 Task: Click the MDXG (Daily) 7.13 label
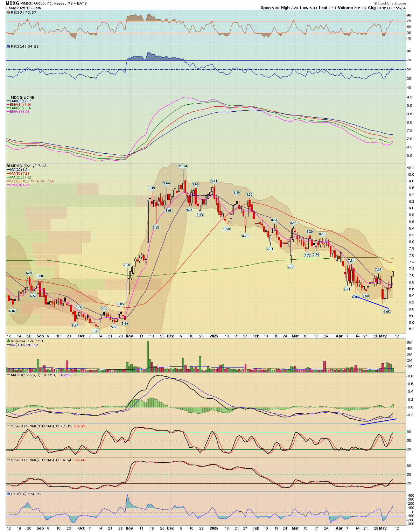tap(29, 166)
